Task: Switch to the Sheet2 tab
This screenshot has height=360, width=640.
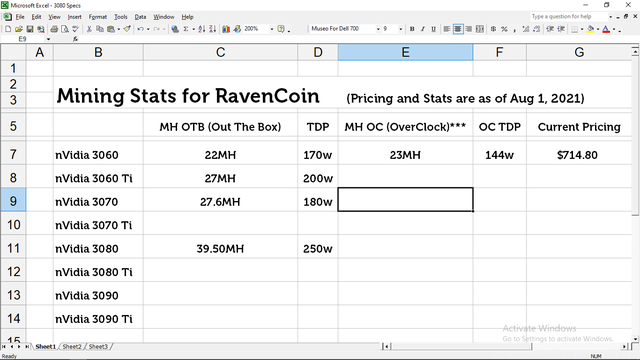Action: (72, 347)
